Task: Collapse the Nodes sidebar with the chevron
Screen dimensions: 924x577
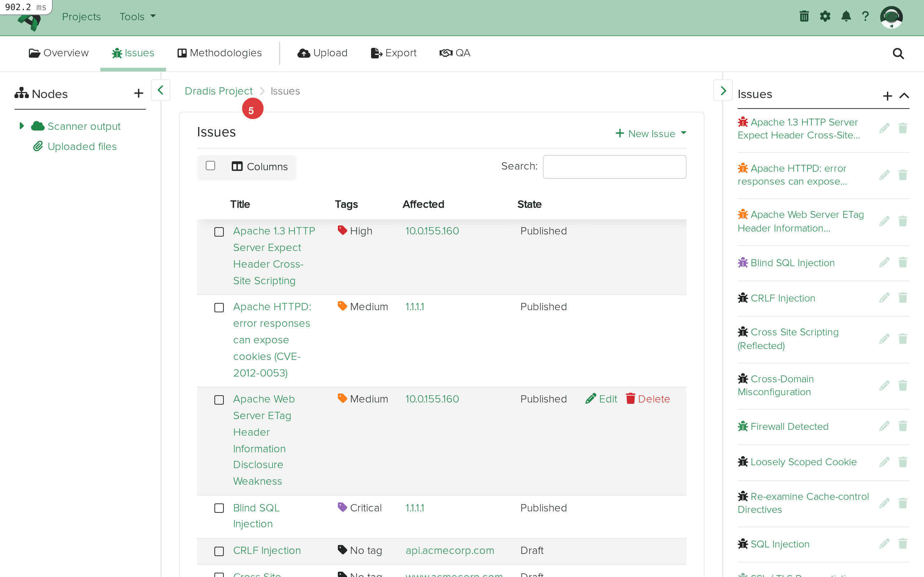Action: click(x=160, y=90)
